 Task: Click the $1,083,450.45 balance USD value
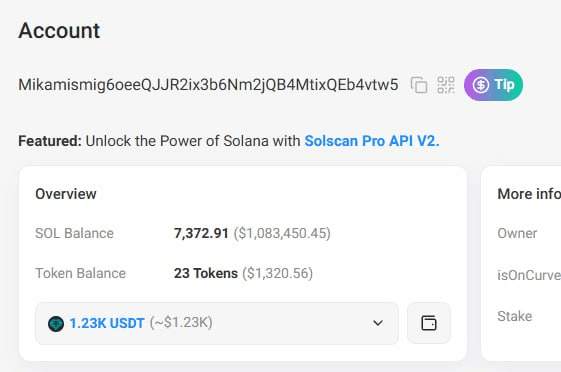[282, 233]
